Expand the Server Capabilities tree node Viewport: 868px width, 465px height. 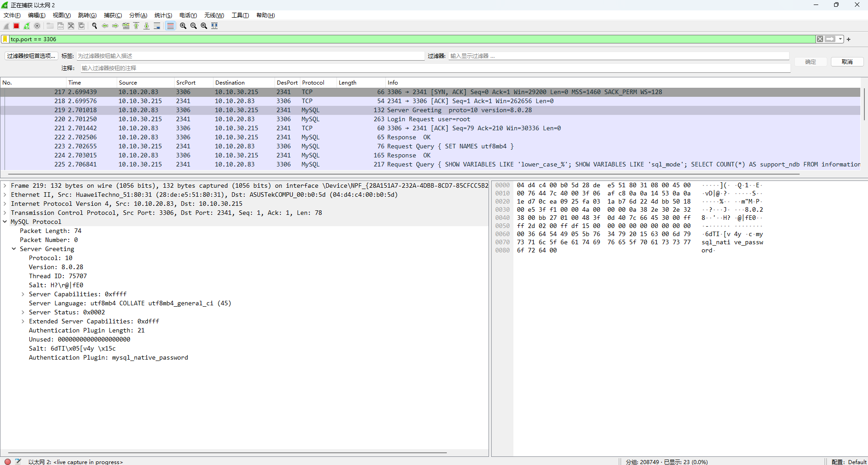[23, 294]
